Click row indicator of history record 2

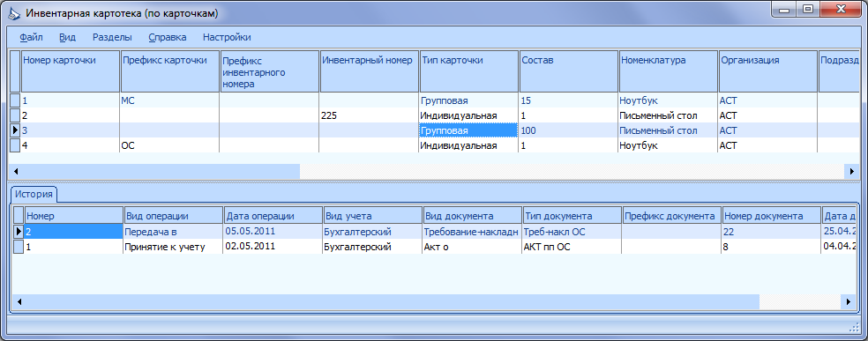[19, 232]
